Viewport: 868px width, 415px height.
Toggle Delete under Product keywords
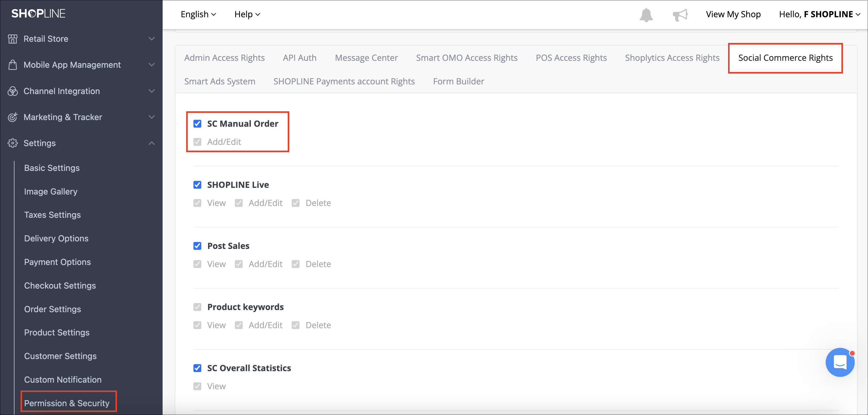[296, 325]
